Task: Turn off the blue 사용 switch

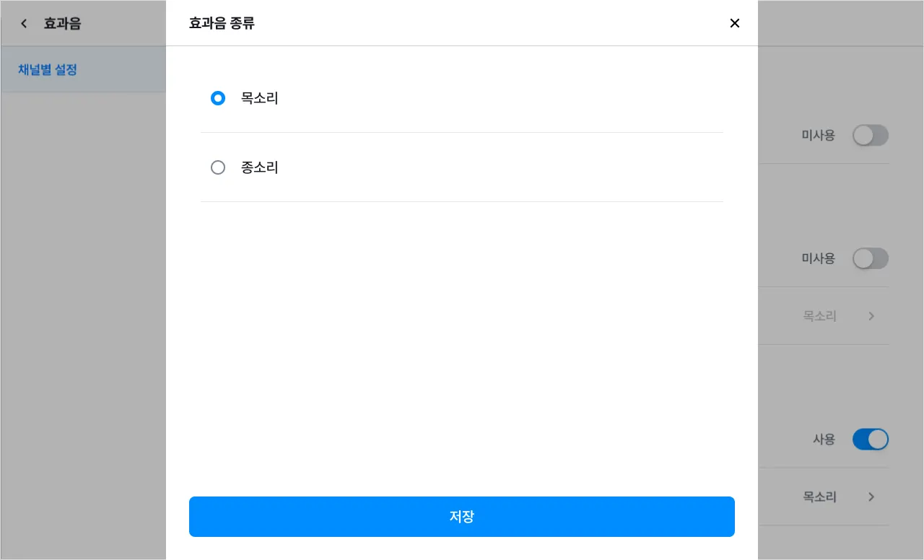Action: (870, 439)
